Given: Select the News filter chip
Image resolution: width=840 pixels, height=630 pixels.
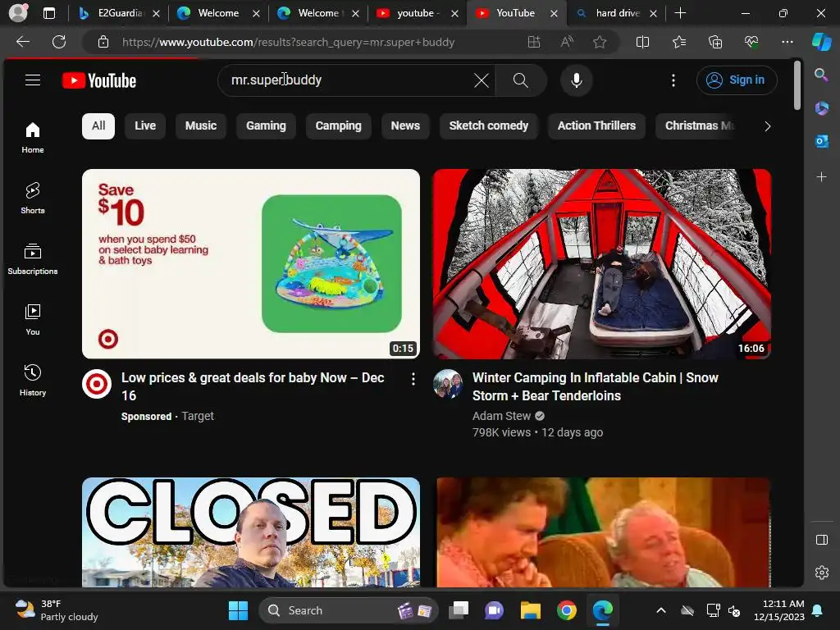Looking at the screenshot, I should 405,126.
